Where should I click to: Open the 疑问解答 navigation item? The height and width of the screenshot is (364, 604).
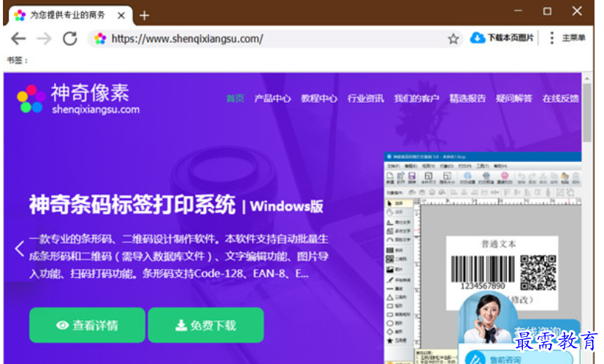(514, 98)
